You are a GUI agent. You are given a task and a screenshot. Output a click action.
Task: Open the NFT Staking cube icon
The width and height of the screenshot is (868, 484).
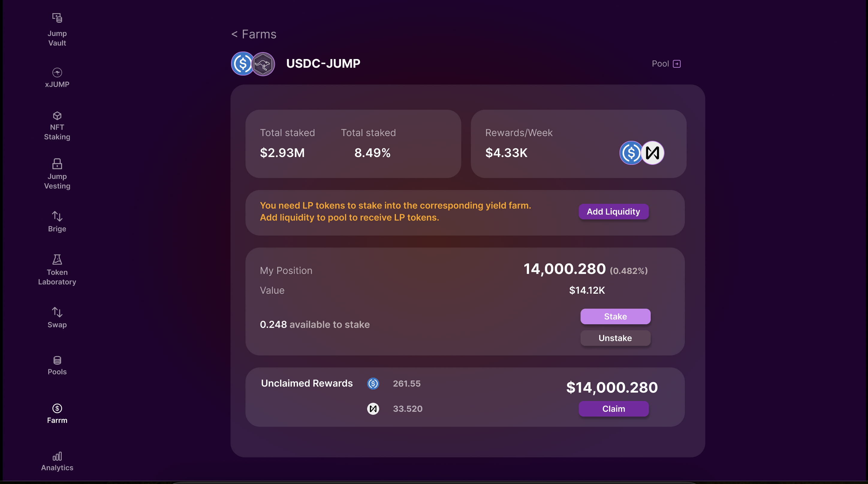click(x=57, y=116)
